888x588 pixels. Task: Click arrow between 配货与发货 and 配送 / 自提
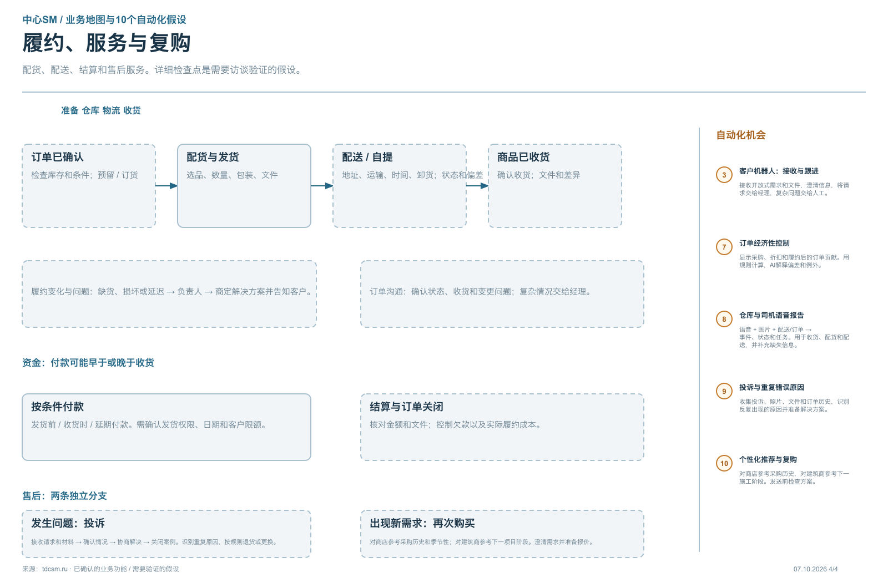[x=322, y=186]
